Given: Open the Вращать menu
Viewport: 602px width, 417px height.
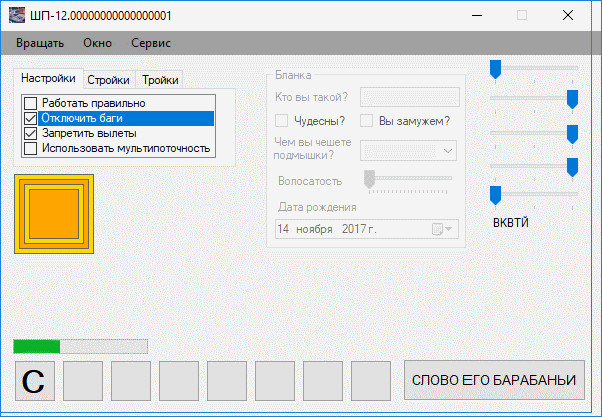Looking at the screenshot, I should pos(40,43).
